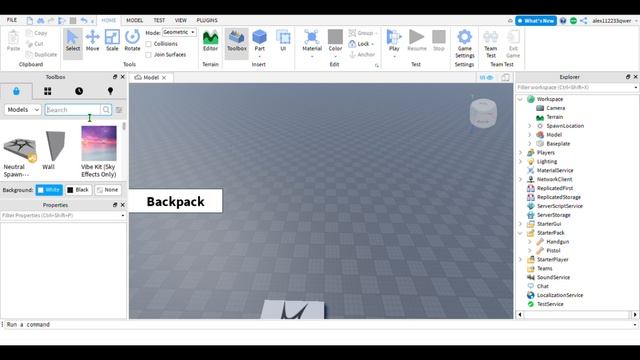Click the view selector cube
This screenshot has height=360, width=640.
483,113
